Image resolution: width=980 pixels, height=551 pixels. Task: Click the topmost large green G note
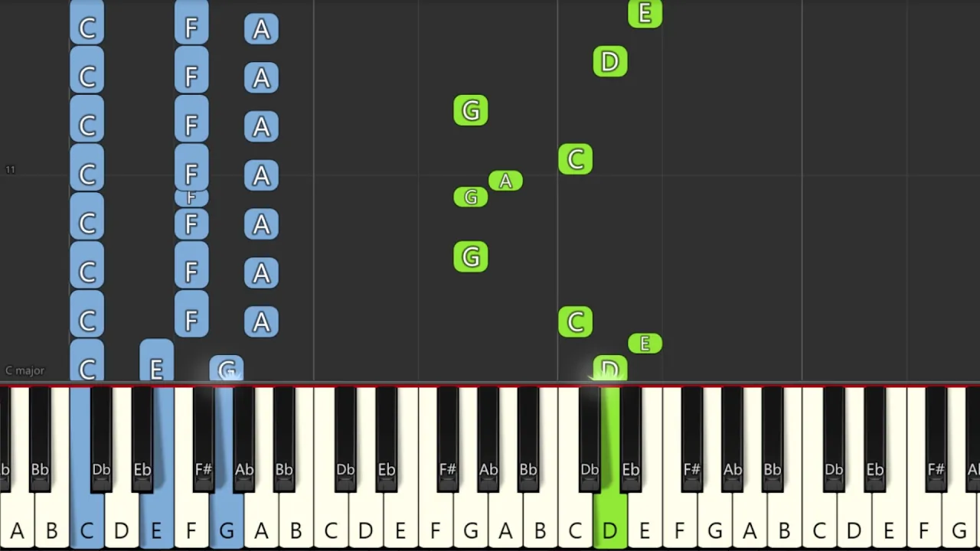click(x=471, y=110)
